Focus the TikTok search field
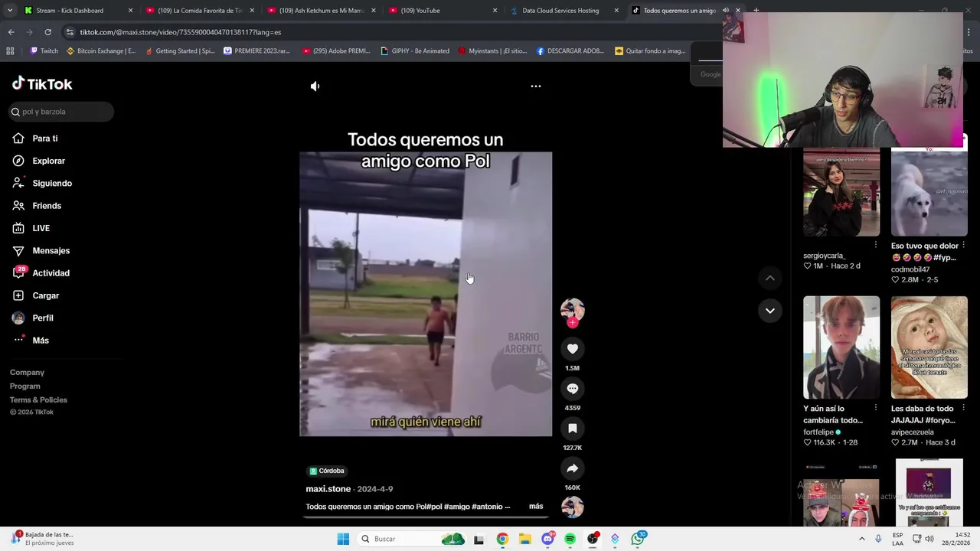The image size is (980, 551). pos(61,112)
